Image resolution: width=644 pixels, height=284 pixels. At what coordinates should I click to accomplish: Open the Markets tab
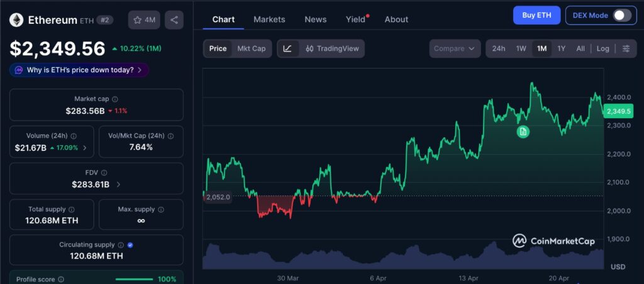pyautogui.click(x=269, y=19)
